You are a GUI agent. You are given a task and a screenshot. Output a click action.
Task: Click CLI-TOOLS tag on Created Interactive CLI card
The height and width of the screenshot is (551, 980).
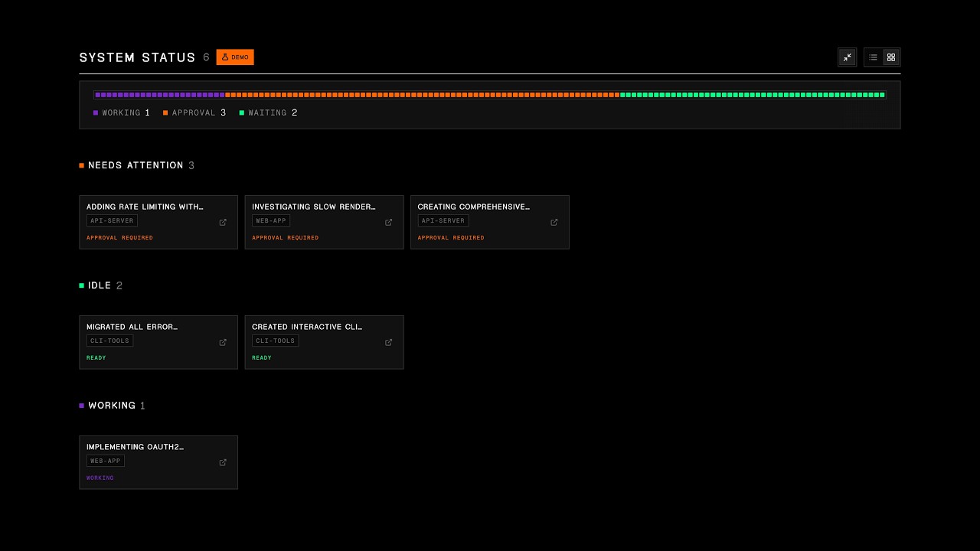pyautogui.click(x=276, y=341)
